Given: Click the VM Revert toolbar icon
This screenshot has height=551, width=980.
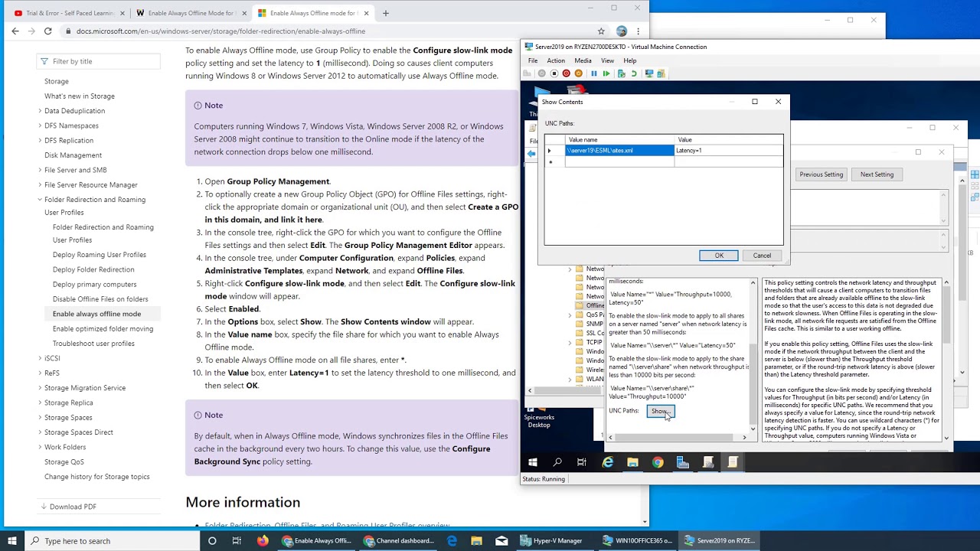Looking at the screenshot, I should 634,73.
